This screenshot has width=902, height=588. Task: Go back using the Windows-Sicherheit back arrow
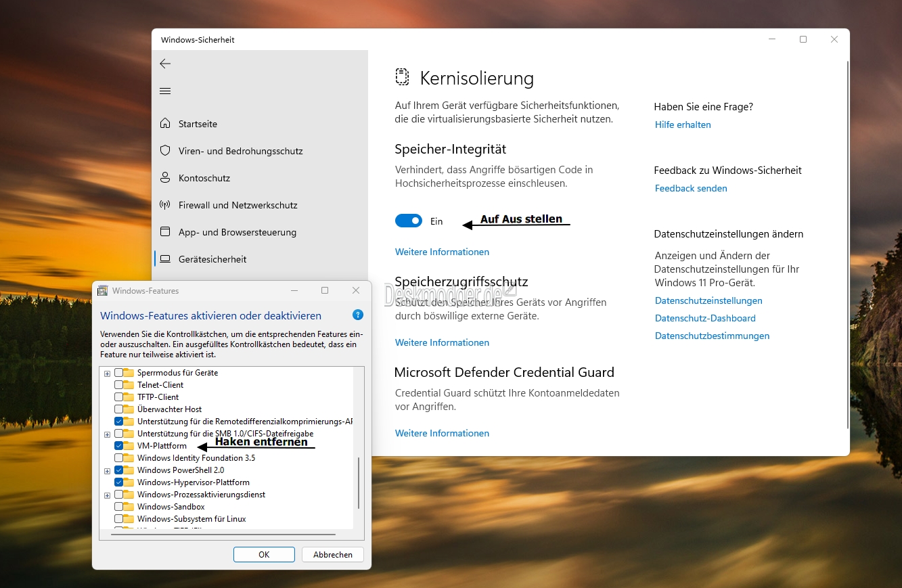[x=165, y=64]
